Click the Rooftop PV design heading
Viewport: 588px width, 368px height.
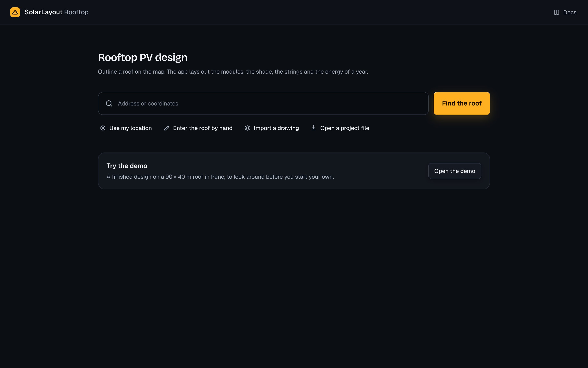(x=143, y=57)
